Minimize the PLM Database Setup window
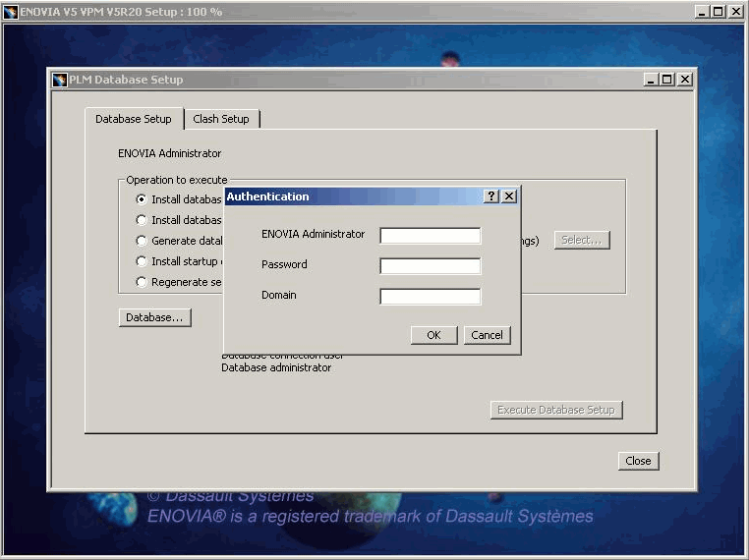This screenshot has width=749, height=560. [652, 80]
